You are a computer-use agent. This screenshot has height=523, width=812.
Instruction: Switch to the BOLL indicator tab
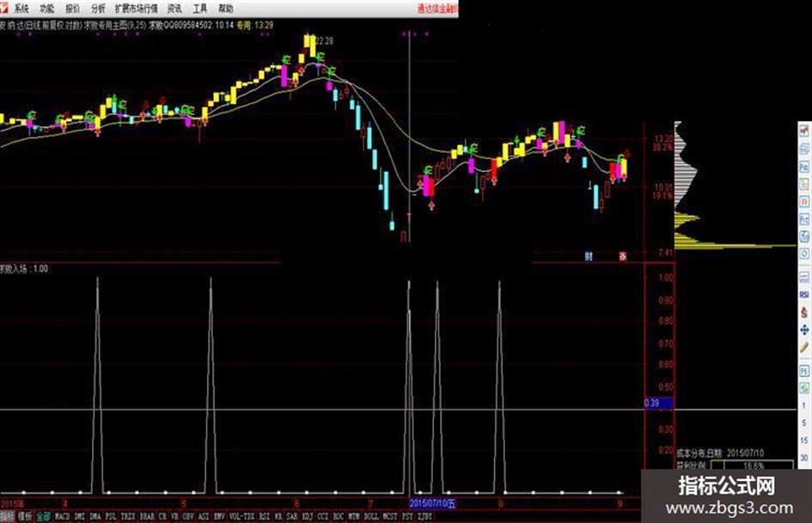point(371,516)
